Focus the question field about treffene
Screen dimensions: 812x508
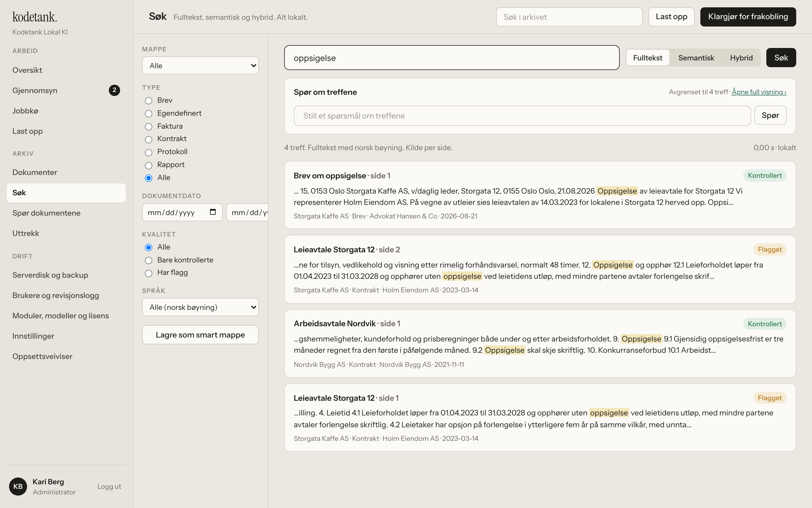[522, 116]
